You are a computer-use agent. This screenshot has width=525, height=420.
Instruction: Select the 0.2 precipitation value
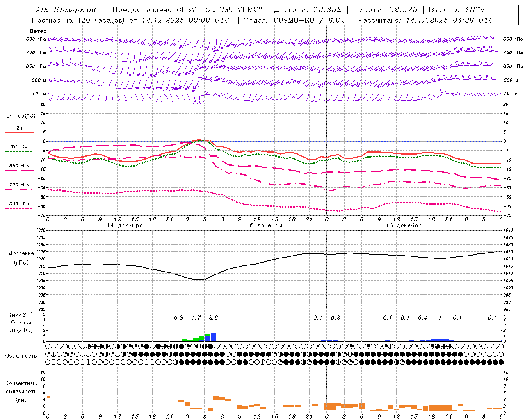(x=336, y=318)
